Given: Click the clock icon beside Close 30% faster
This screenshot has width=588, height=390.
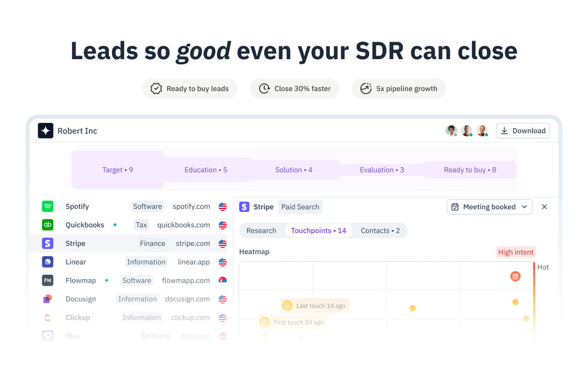Looking at the screenshot, I should [x=264, y=88].
